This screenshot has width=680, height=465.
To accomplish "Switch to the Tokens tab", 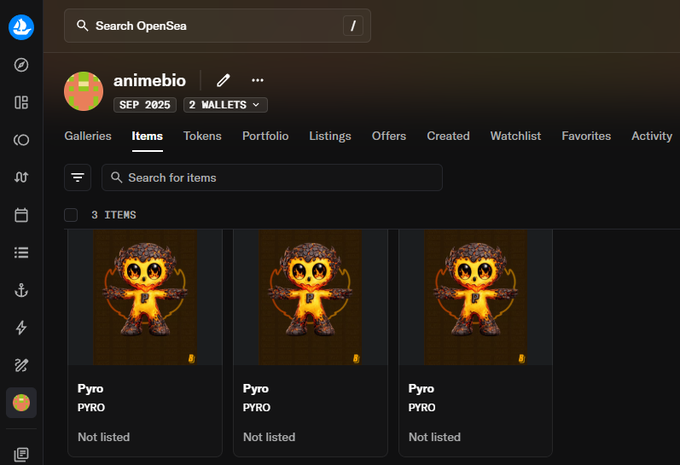I will [x=203, y=136].
